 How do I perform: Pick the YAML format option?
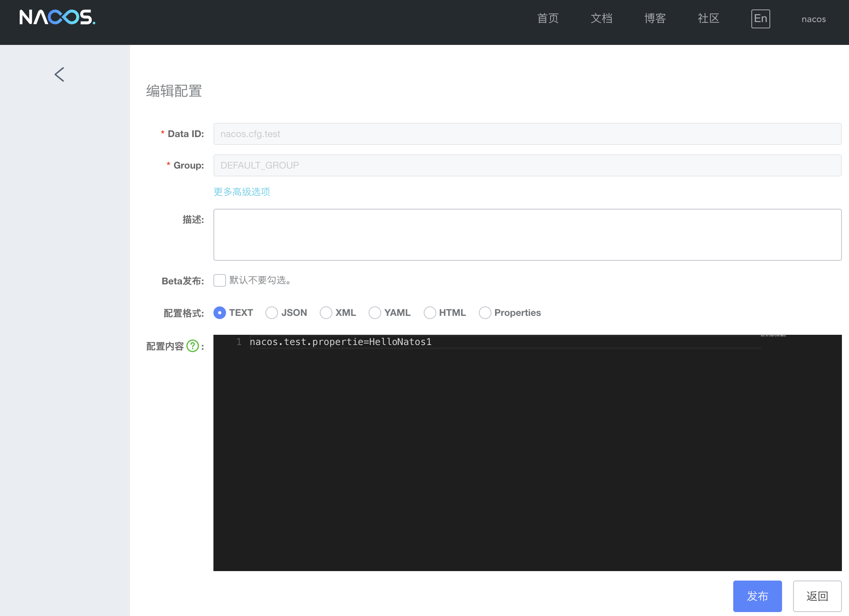pos(375,313)
